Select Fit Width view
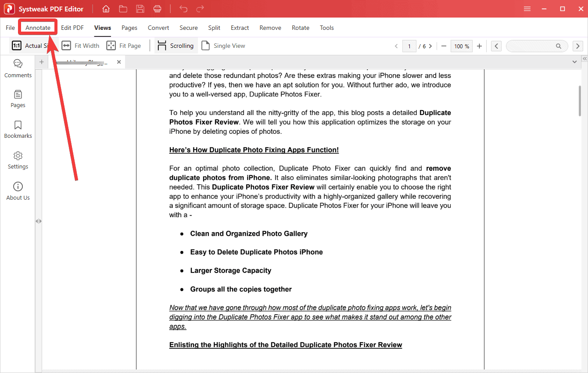Viewport: 588px width, 373px height. coord(81,46)
